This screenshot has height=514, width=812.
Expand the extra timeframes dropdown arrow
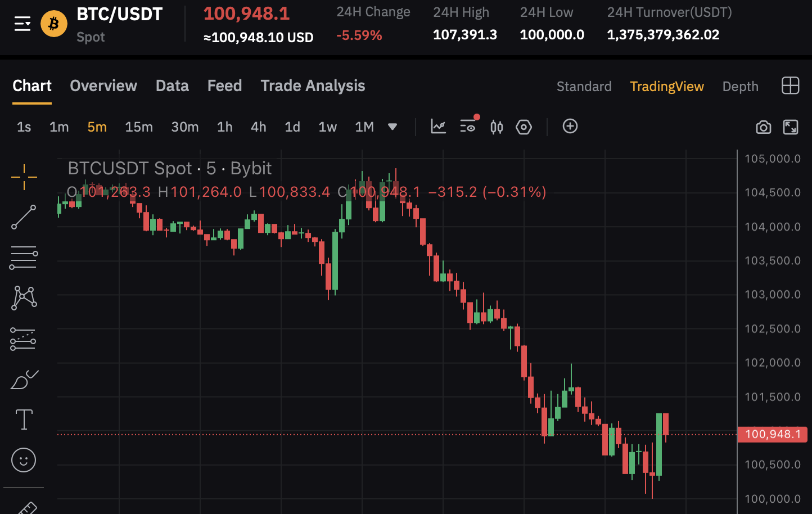click(393, 127)
